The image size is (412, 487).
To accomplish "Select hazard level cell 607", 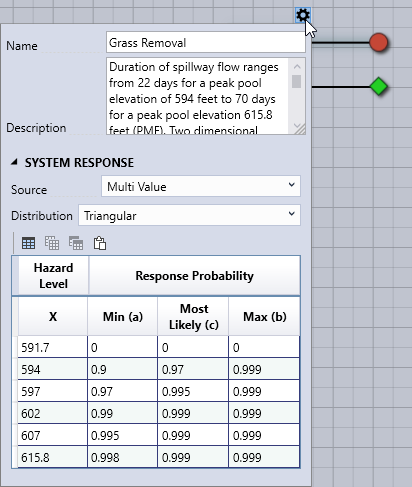I will click(x=53, y=435).
